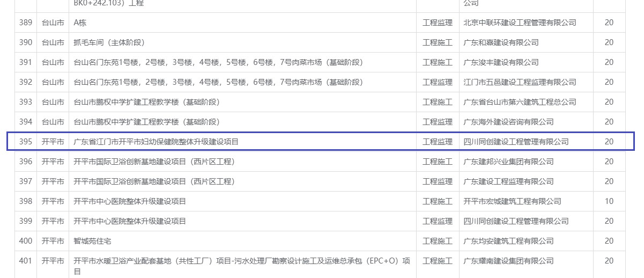
Task: Click 开平市国际卫浴创新基地 project in row 397
Action: (154, 181)
